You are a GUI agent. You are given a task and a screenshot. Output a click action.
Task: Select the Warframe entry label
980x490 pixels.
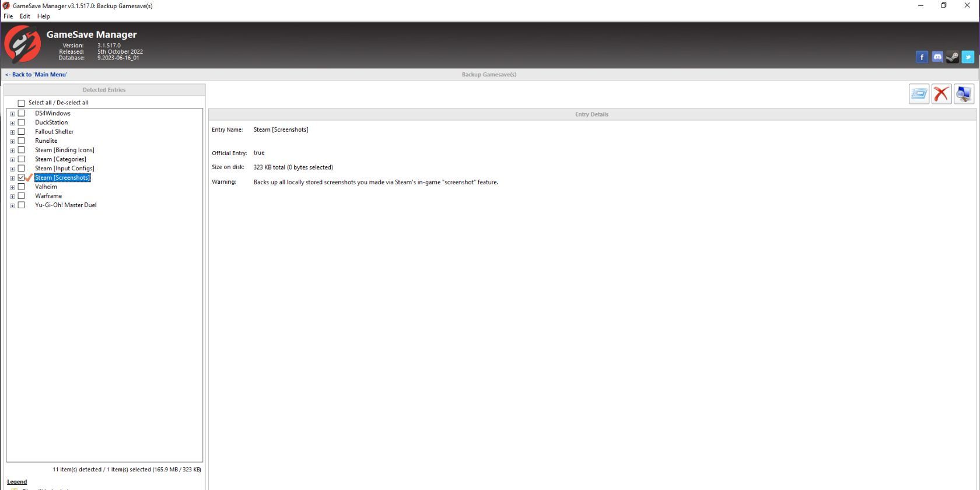click(x=48, y=196)
